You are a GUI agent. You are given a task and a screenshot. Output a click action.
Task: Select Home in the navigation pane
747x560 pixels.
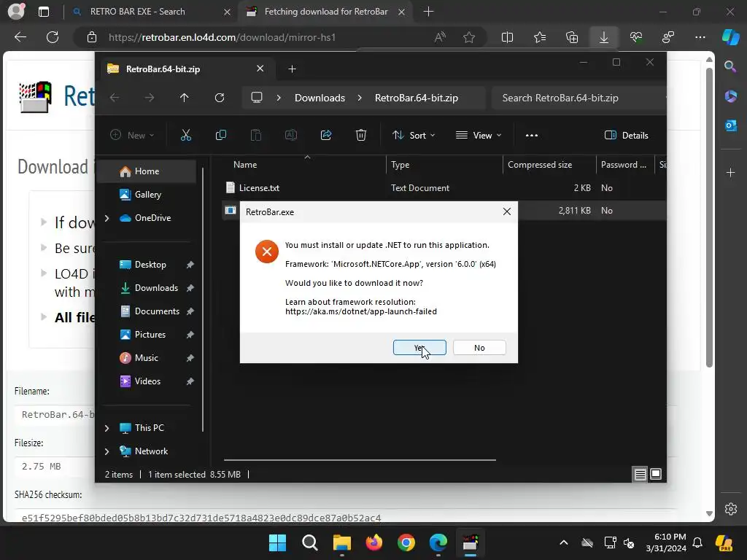pos(147,171)
